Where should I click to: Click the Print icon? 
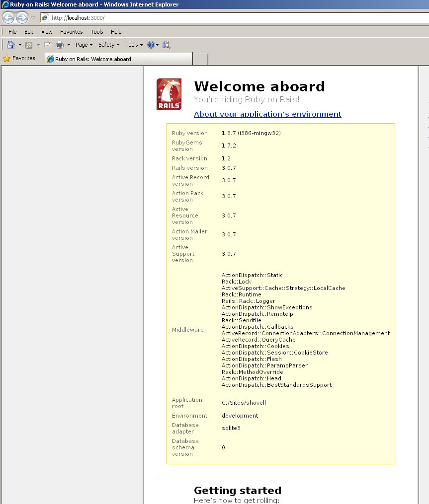[60, 45]
